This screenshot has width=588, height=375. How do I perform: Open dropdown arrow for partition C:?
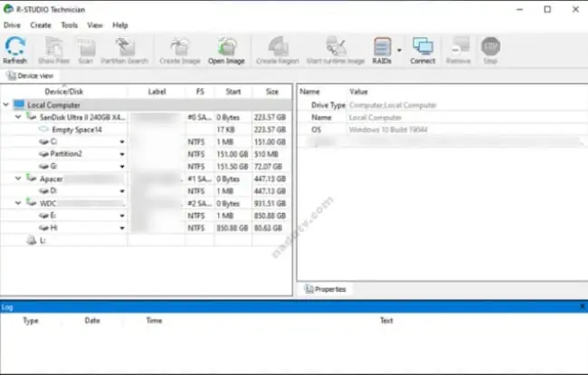point(122,142)
